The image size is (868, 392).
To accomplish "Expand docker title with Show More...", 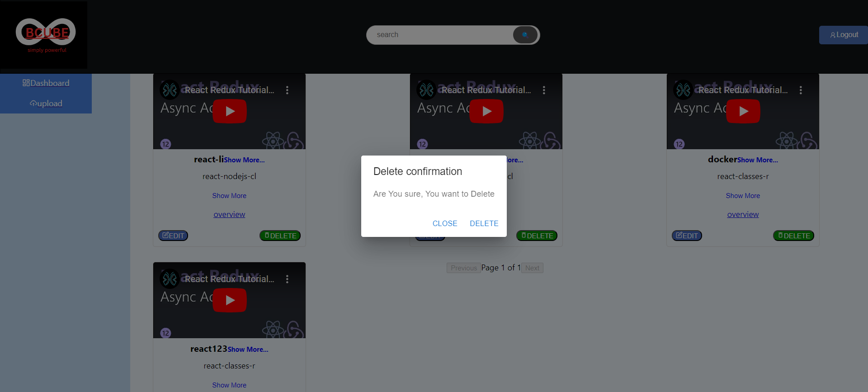I will (758, 160).
